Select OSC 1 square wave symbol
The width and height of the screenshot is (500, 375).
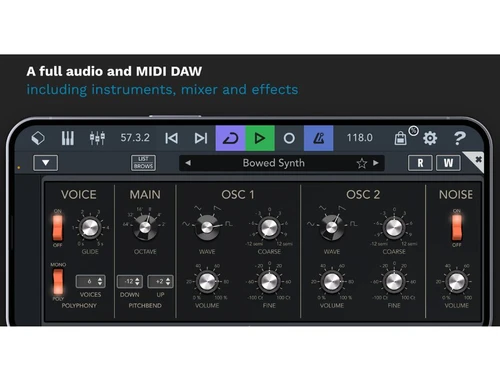pos(229,224)
